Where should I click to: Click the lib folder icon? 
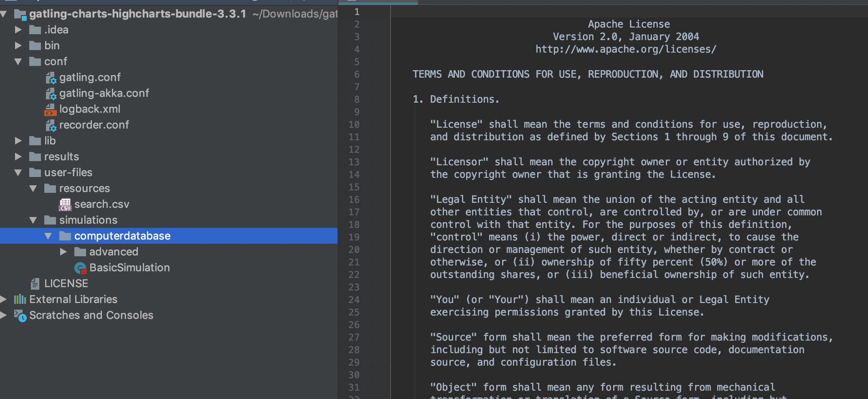[x=35, y=141]
